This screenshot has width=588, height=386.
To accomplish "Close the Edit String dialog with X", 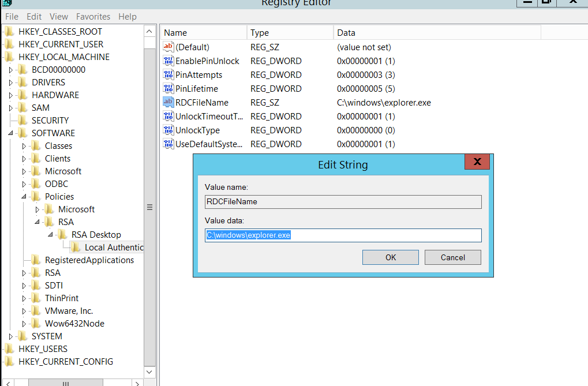I will 477,162.
